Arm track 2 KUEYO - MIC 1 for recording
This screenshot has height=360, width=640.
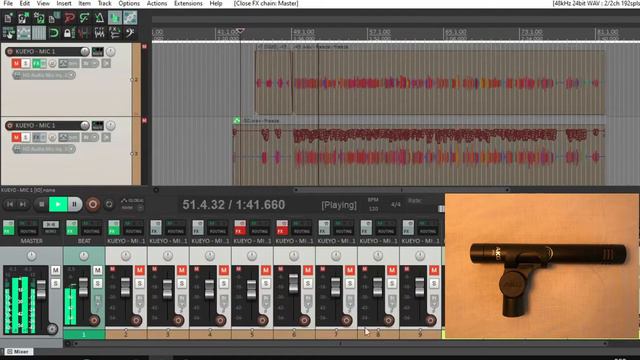point(10,51)
